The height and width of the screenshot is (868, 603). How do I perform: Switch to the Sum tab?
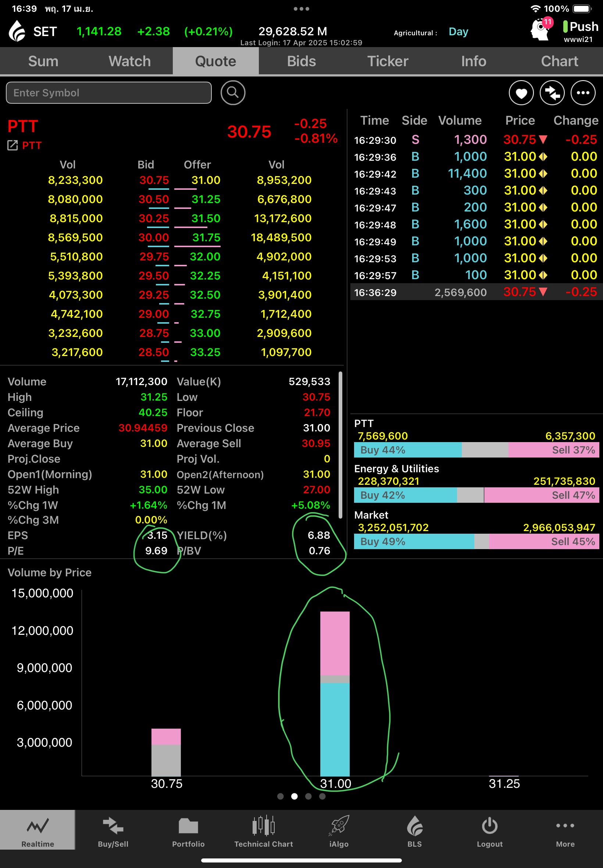(43, 61)
